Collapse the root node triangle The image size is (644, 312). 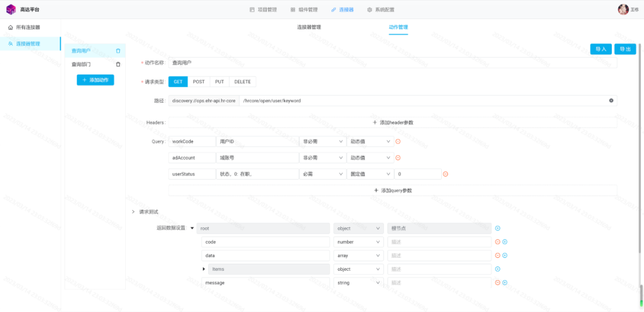(192, 228)
